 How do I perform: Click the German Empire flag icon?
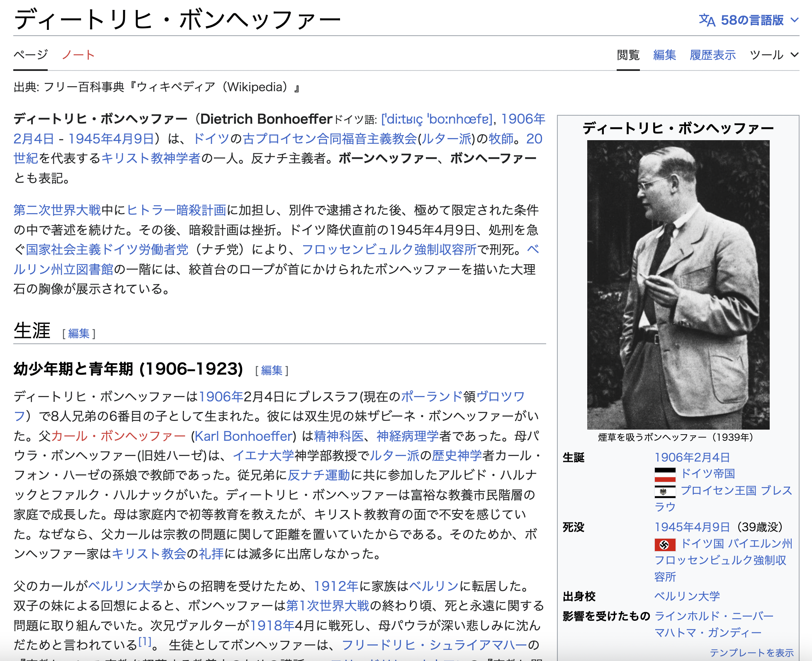665,474
